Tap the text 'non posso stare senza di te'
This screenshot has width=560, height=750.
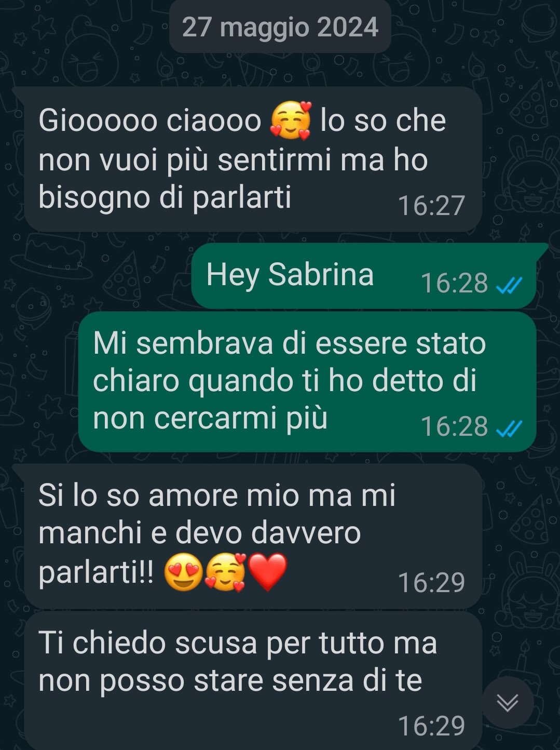[x=230, y=681]
